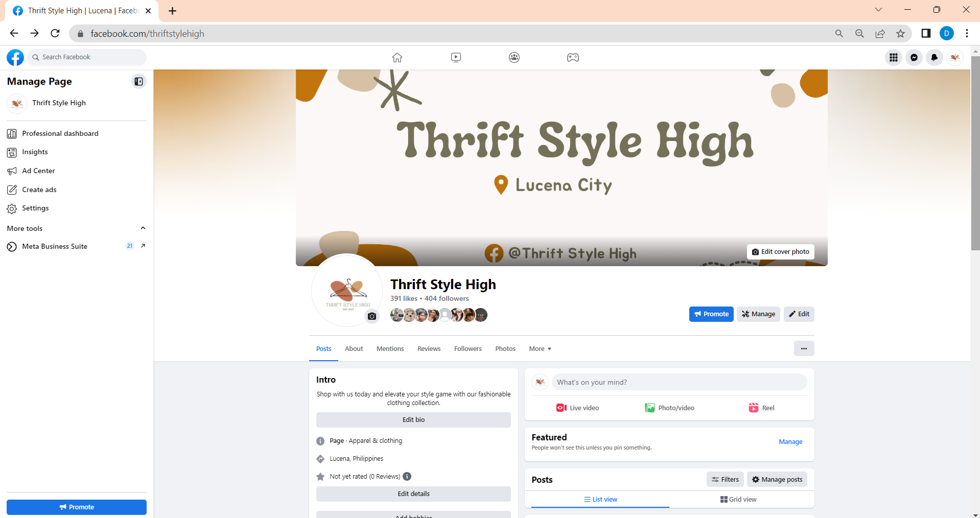980x518 pixels.
Task: Open the Facebook Home icon
Action: [x=397, y=57]
